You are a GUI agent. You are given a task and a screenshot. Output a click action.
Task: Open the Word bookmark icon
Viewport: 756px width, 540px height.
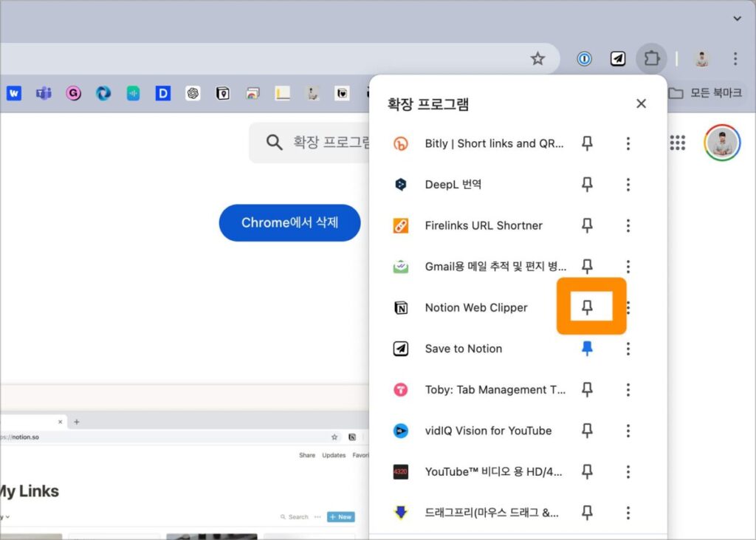pos(13,93)
